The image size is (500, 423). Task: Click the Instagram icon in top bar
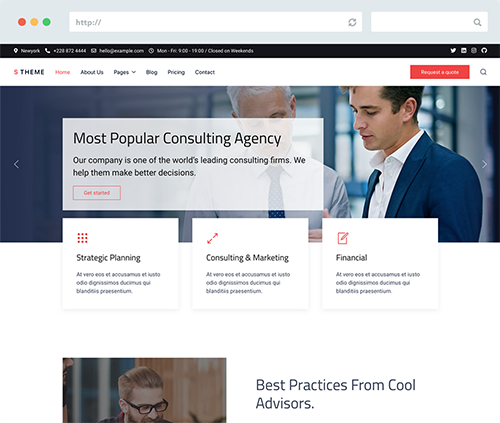click(x=474, y=51)
